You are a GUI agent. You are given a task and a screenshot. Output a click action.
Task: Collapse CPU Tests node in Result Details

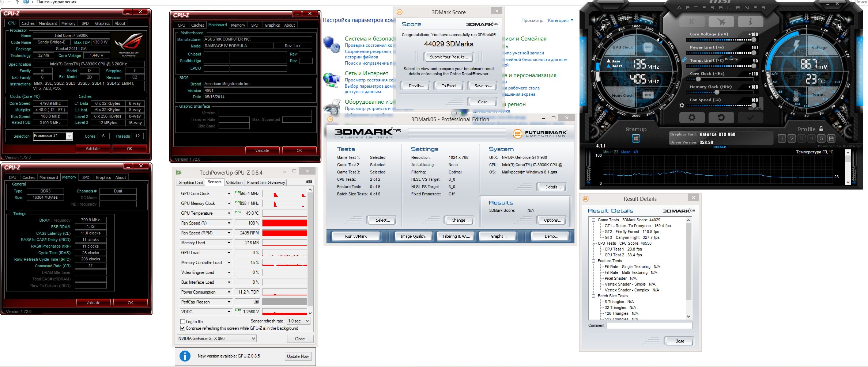click(x=594, y=243)
